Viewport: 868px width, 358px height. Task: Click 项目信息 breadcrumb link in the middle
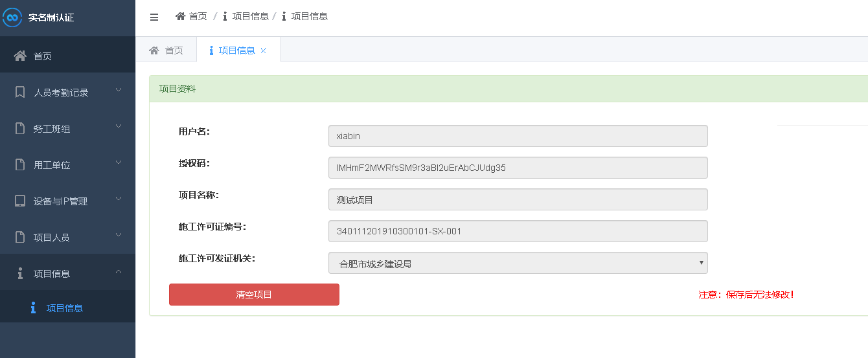[250, 16]
